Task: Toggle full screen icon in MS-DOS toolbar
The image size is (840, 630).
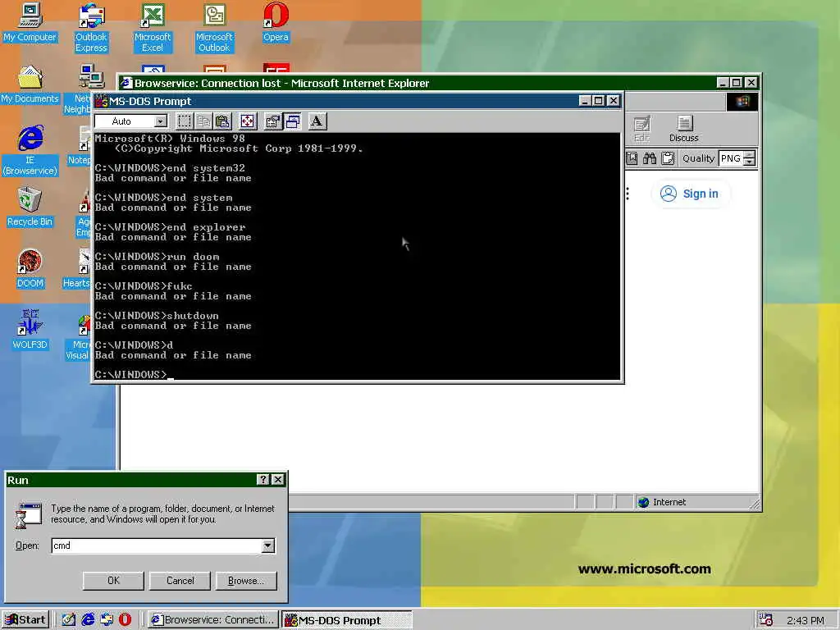Action: pos(248,121)
